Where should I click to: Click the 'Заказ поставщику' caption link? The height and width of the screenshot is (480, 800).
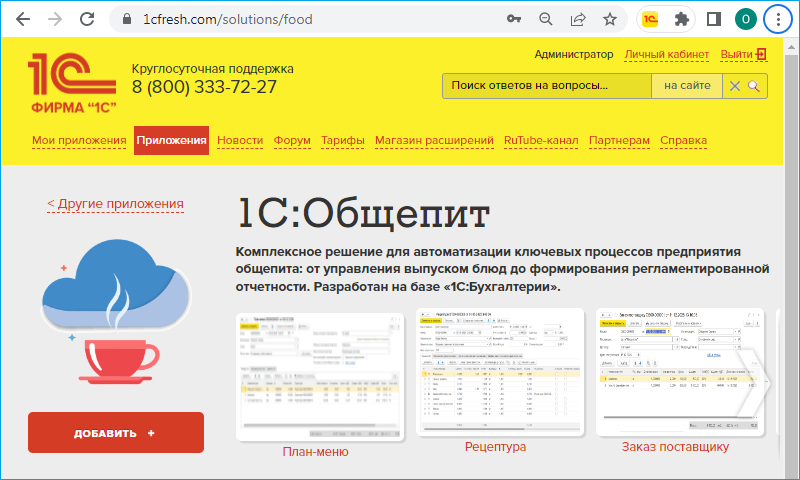point(675,446)
